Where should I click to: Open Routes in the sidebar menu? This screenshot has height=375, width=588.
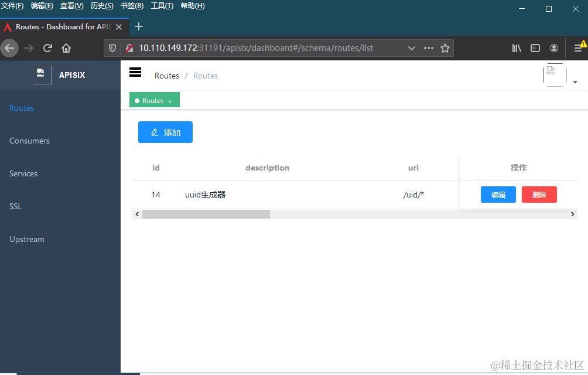(x=21, y=108)
